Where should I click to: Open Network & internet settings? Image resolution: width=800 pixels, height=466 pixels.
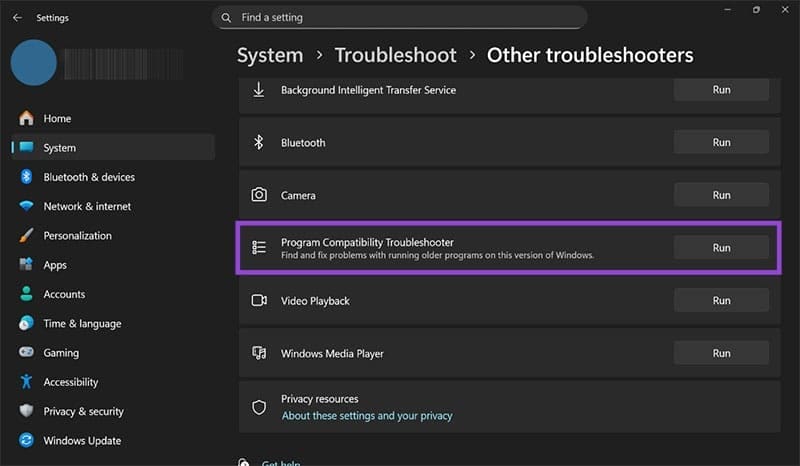coord(87,206)
